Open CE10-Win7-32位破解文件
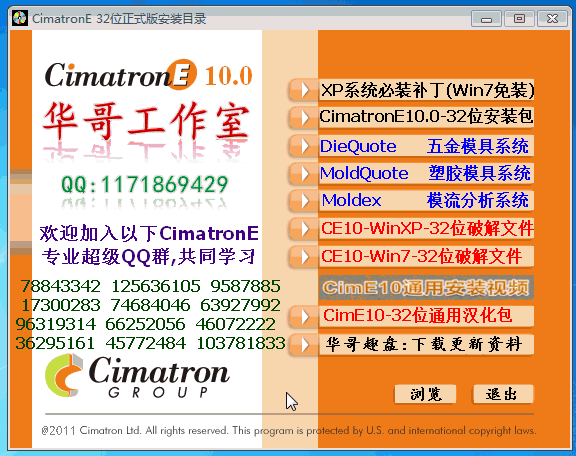The height and width of the screenshot is (456, 576). (426, 256)
